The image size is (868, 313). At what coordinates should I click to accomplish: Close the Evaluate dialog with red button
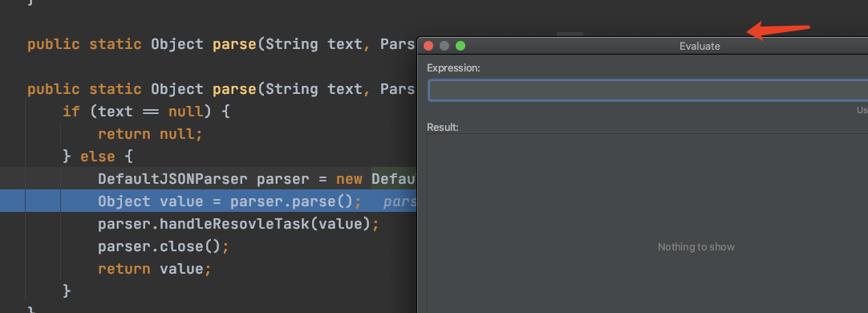[428, 46]
